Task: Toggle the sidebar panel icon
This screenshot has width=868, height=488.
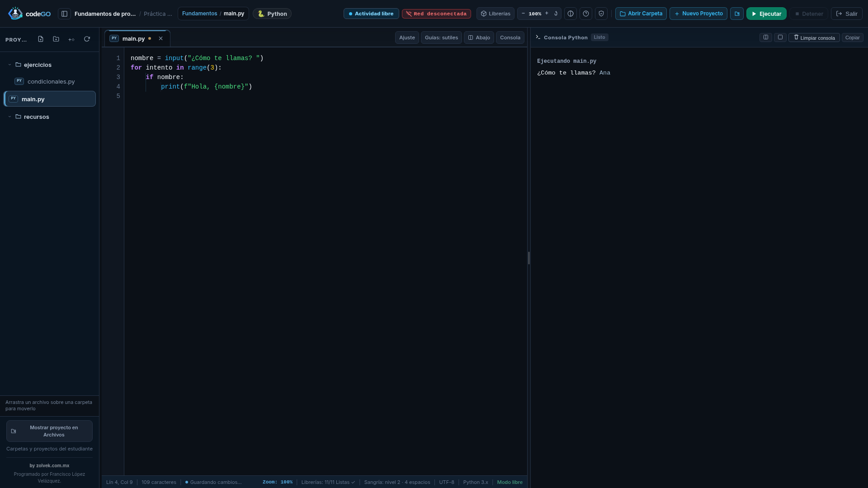Action: 64,14
